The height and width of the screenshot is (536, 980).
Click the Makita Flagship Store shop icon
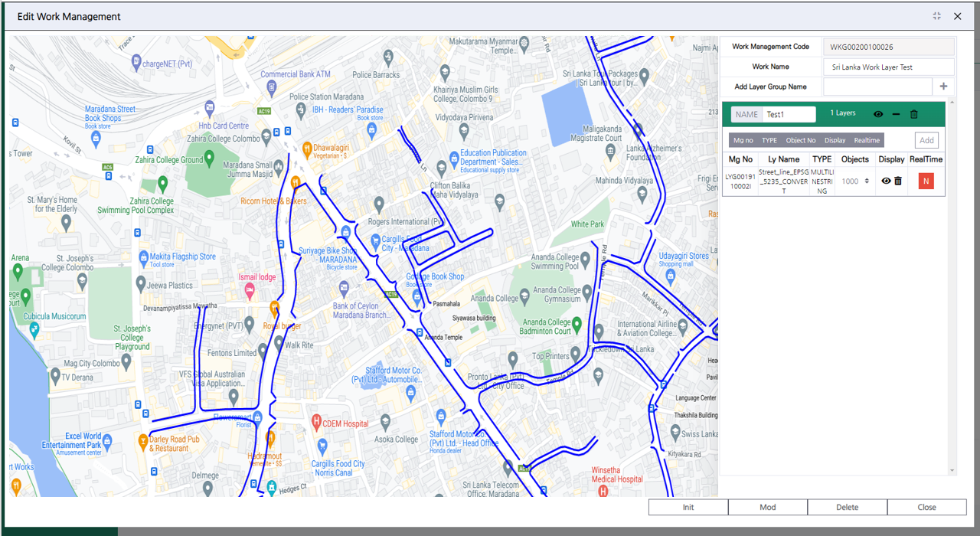tap(142, 257)
